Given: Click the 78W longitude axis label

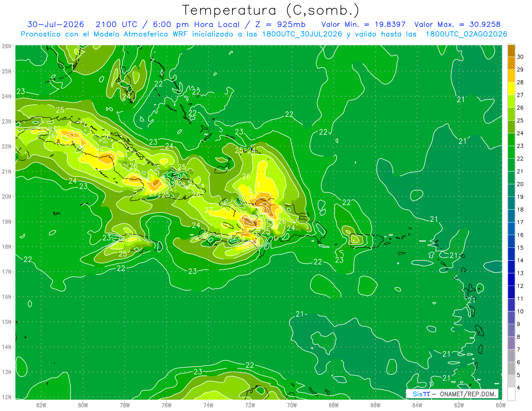Looking at the screenshot, I should [x=125, y=405].
